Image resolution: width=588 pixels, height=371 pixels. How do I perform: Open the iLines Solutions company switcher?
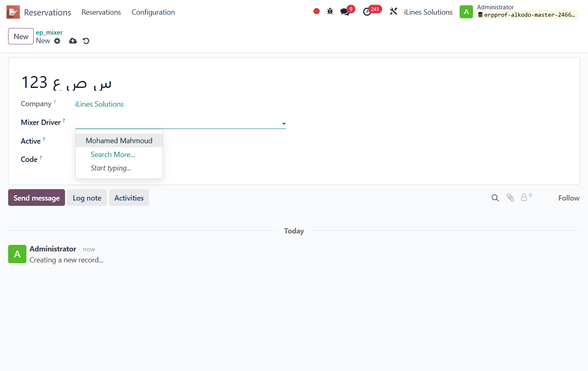pyautogui.click(x=428, y=12)
